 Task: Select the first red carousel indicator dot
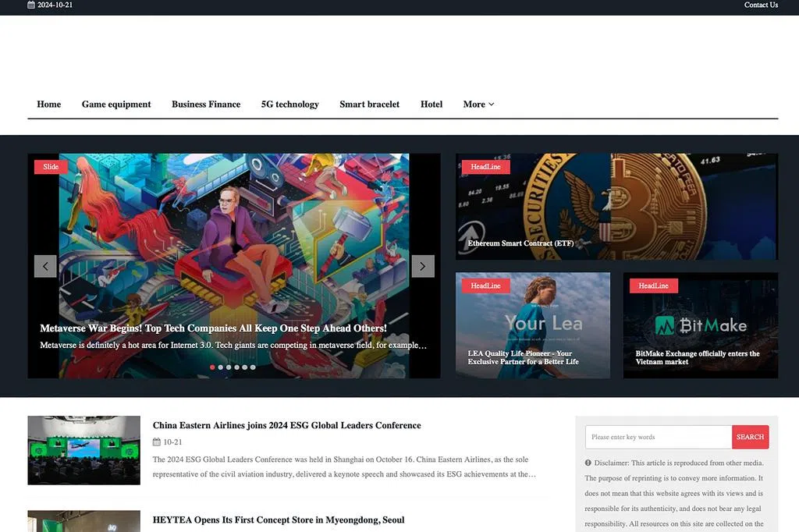[212, 367]
